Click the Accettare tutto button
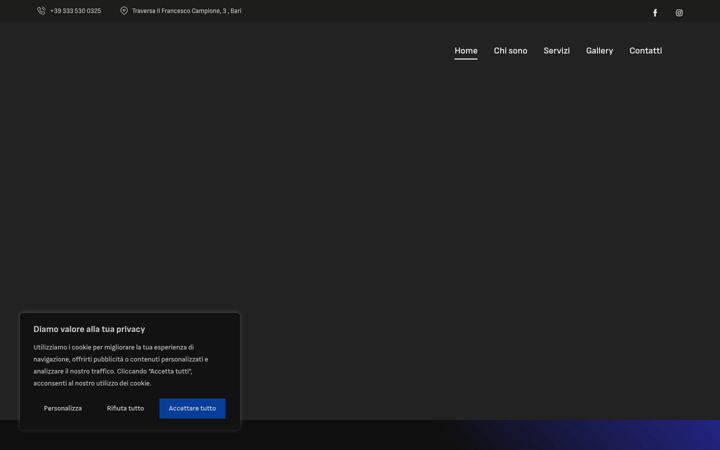 192,408
